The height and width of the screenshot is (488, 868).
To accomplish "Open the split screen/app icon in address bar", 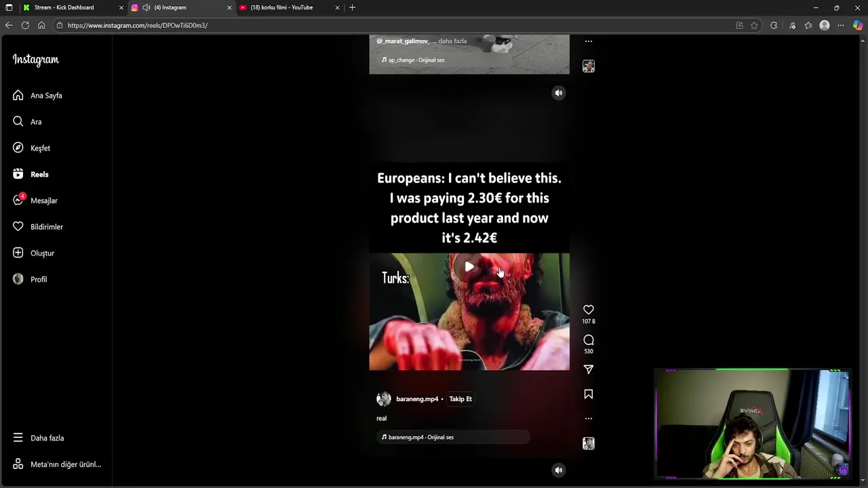I will pos(739,25).
